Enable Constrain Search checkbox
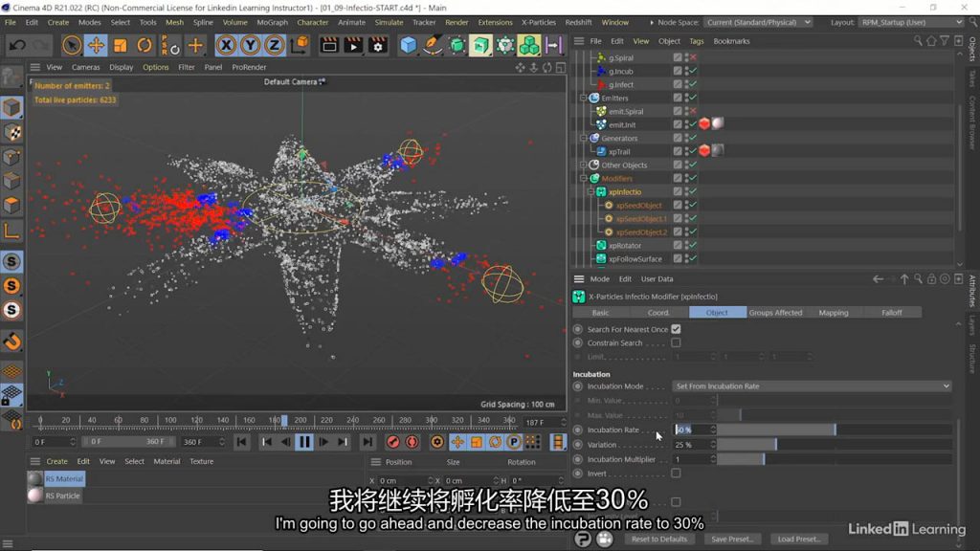 676,343
